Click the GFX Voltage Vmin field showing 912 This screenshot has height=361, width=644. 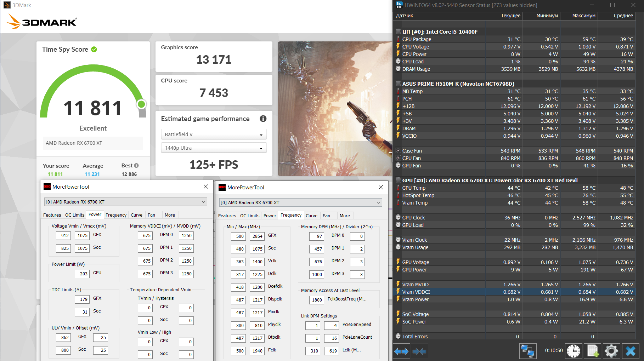pos(63,235)
